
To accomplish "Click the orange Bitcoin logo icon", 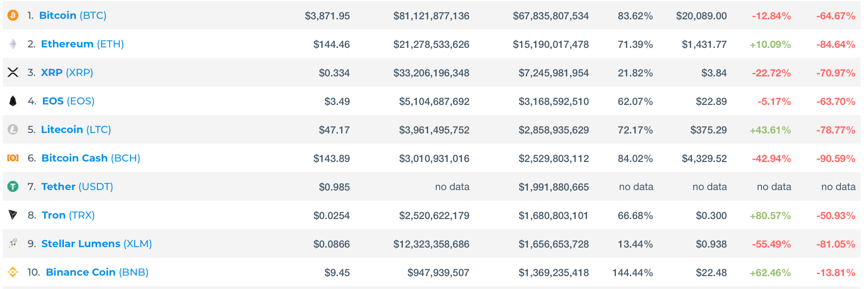I will click(13, 16).
